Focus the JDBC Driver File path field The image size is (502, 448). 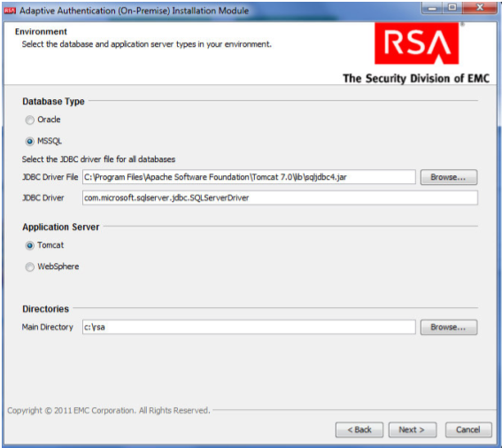(x=249, y=177)
